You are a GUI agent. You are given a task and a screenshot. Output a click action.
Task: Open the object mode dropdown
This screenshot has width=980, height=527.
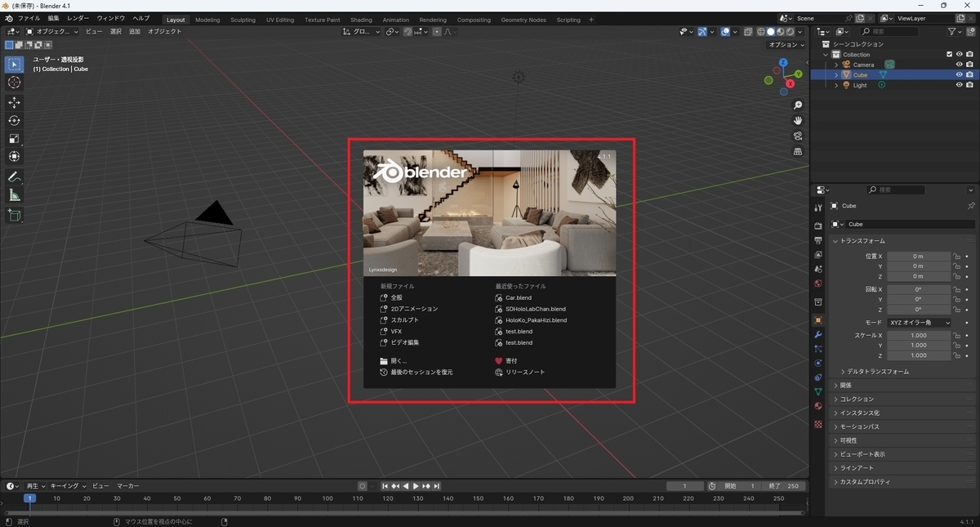[52, 32]
